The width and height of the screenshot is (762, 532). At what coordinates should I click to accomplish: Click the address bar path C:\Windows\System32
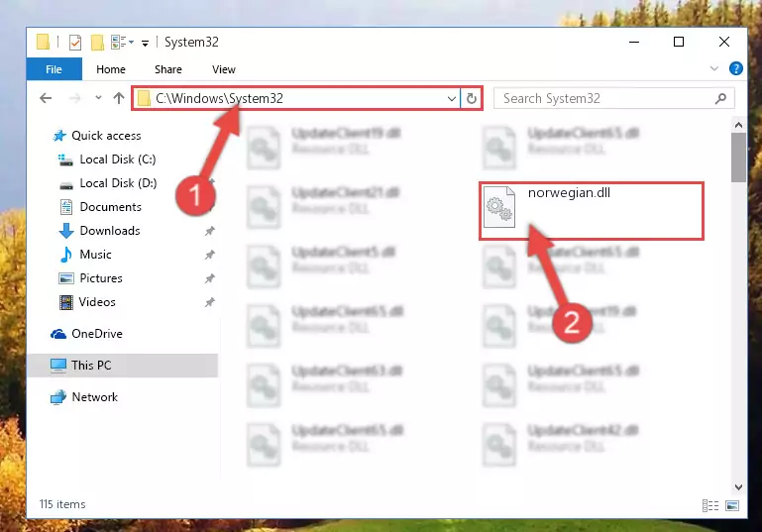click(219, 99)
